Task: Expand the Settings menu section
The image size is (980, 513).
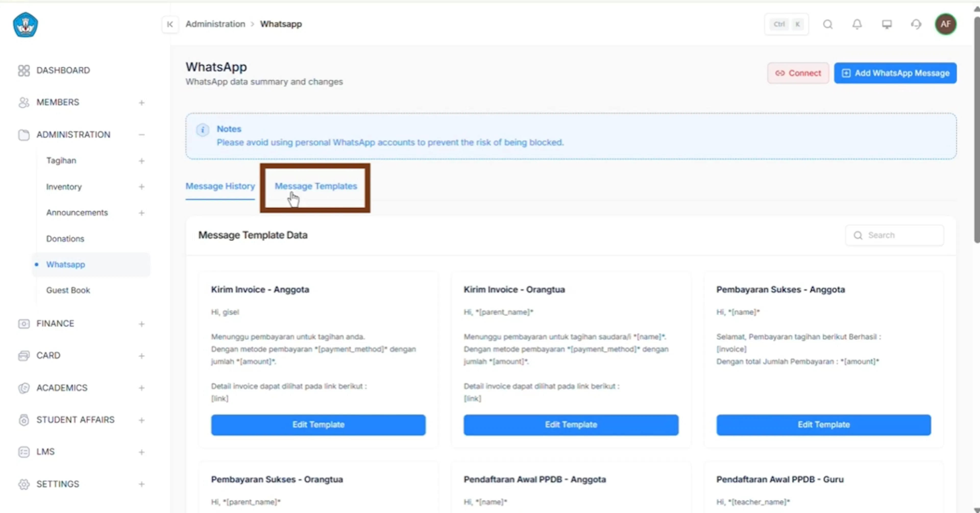Action: 142,484
